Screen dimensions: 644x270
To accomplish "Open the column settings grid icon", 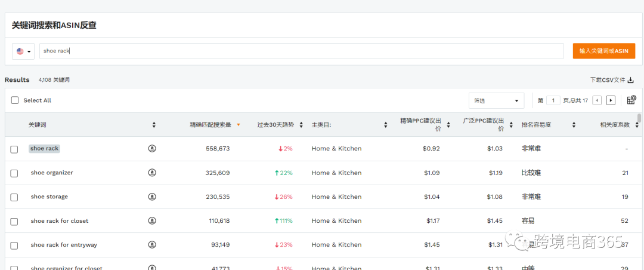I will pyautogui.click(x=631, y=100).
